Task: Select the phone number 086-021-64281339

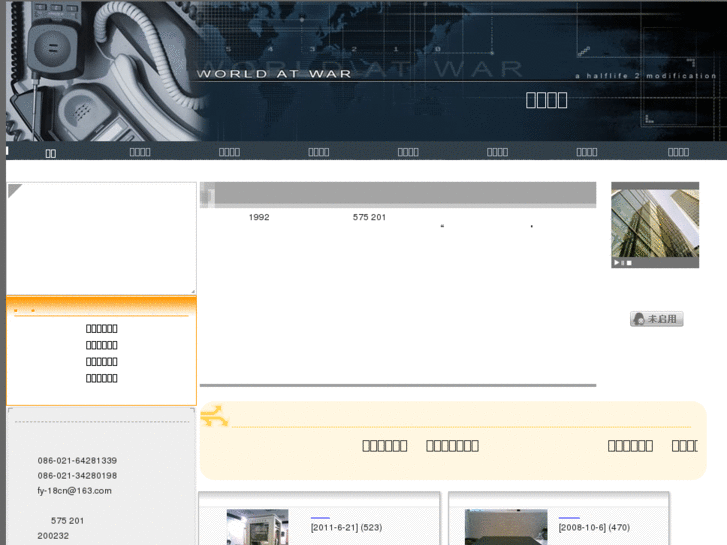Action: [x=77, y=461]
